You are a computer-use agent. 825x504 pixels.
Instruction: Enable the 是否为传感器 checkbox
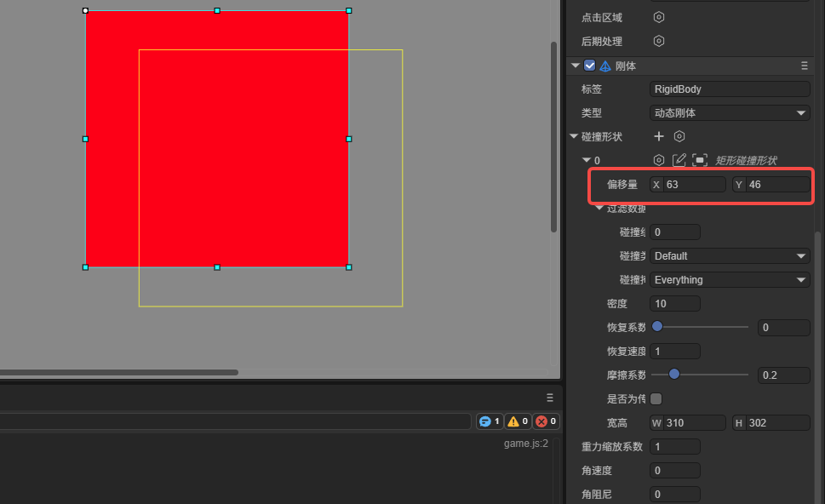[x=656, y=398]
